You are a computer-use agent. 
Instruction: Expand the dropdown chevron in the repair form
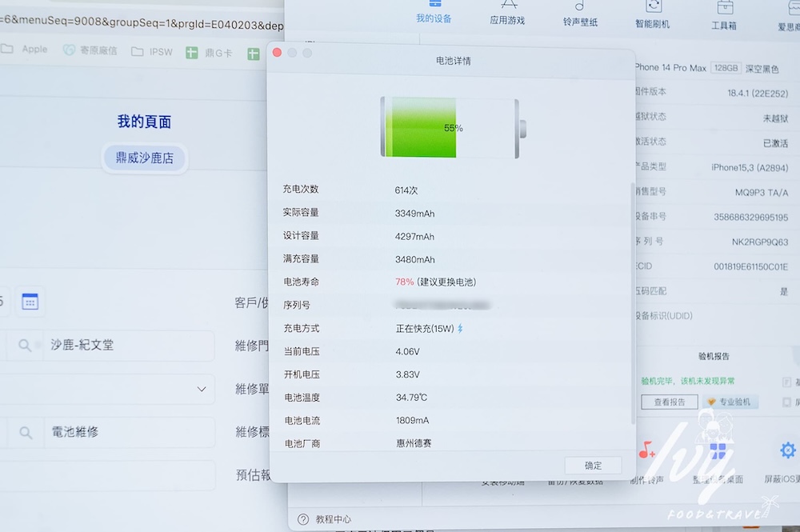pos(202,390)
